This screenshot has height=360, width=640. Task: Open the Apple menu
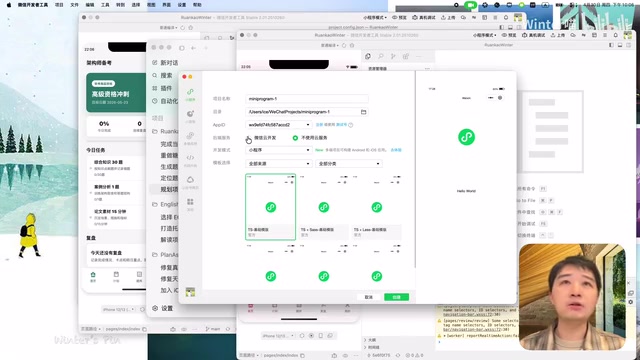9,5
